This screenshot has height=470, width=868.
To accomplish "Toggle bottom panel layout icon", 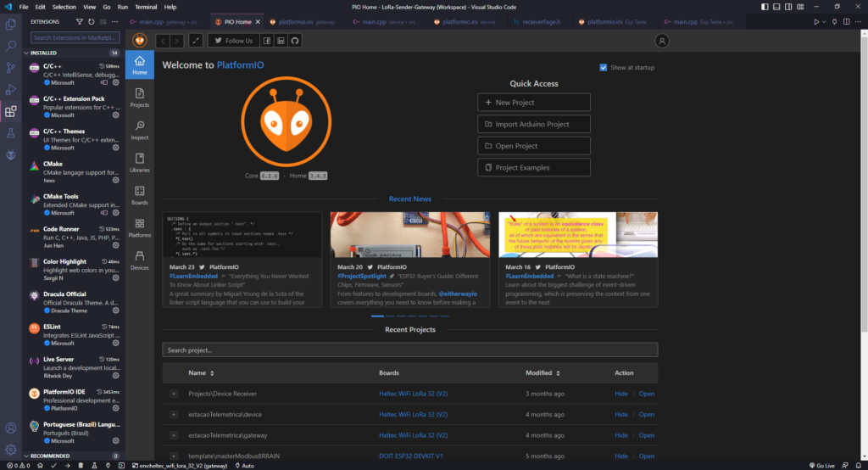I will point(776,7).
